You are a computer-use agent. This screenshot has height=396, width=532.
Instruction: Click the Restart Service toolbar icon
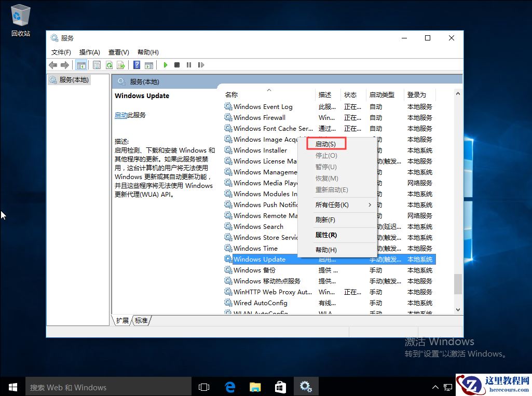[201, 64]
